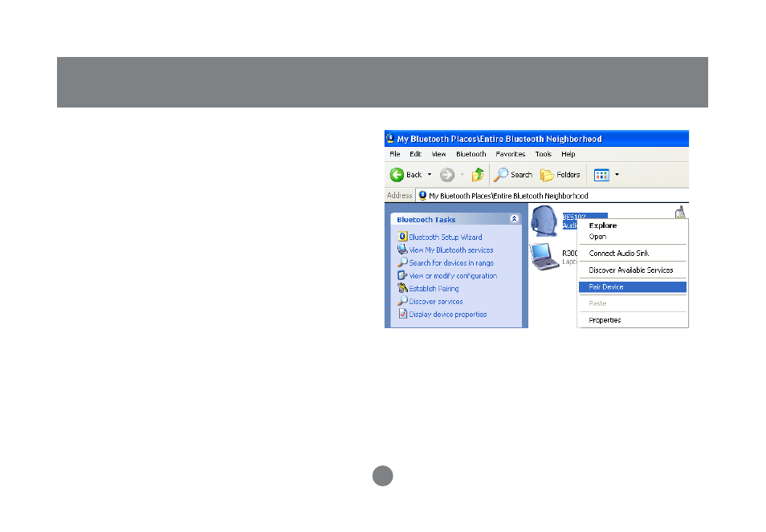This screenshot has width=766, height=532.
Task: Open the File menu
Action: point(395,154)
